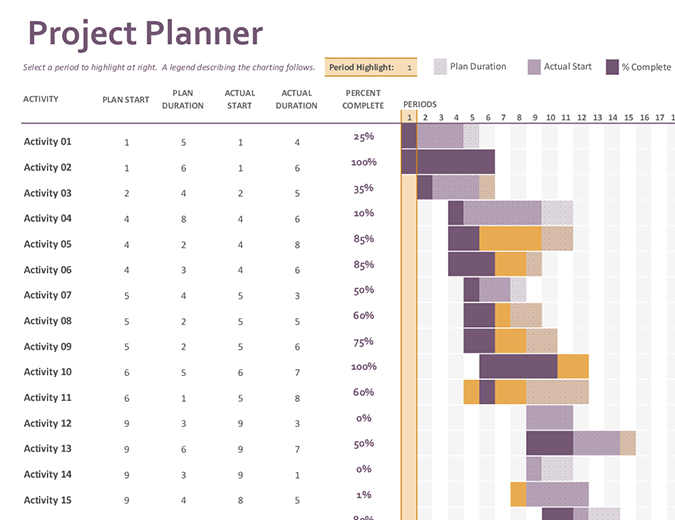The image size is (675, 520).
Task: Click the Activity 15 row label
Action: [x=48, y=500]
